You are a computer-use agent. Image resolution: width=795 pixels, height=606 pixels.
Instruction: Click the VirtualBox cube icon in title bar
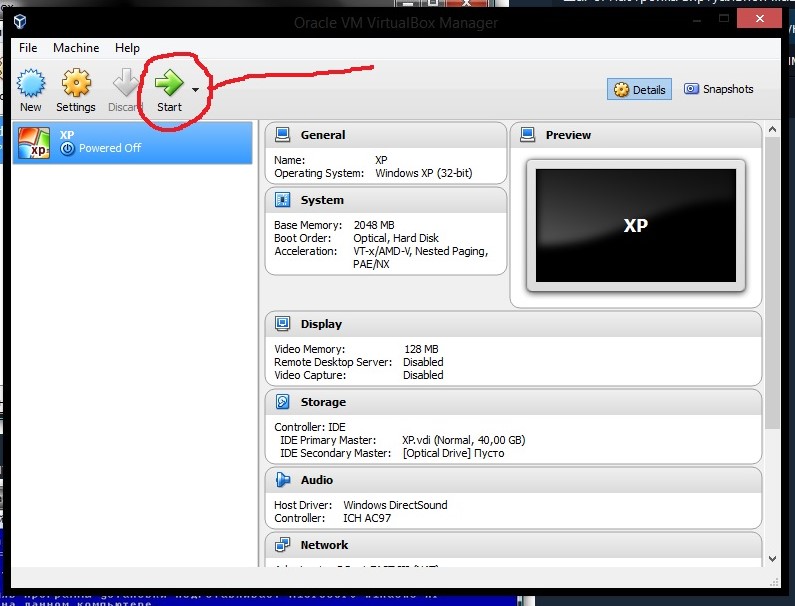click(x=20, y=22)
